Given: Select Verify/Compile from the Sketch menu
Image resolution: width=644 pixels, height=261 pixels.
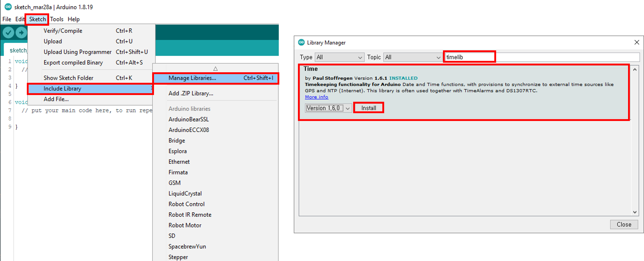Looking at the screenshot, I should click(63, 30).
